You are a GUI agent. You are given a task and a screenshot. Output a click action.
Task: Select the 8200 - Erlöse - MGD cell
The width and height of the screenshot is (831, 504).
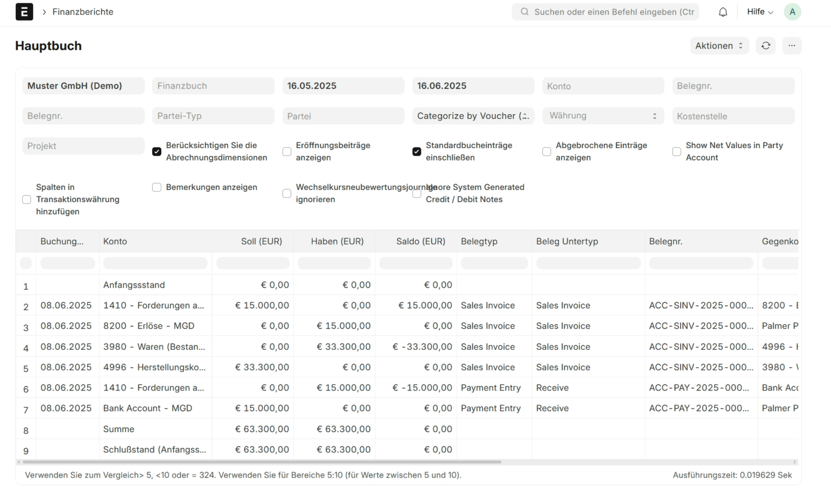155,326
